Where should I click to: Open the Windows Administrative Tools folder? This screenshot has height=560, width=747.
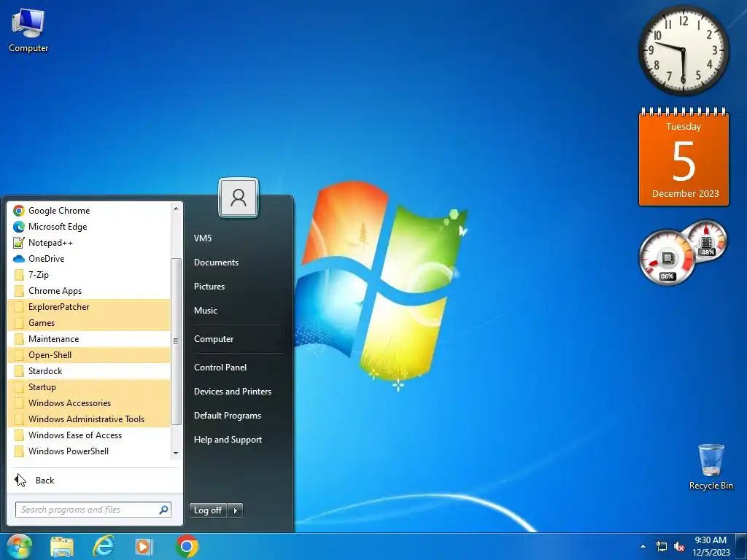pyautogui.click(x=89, y=419)
